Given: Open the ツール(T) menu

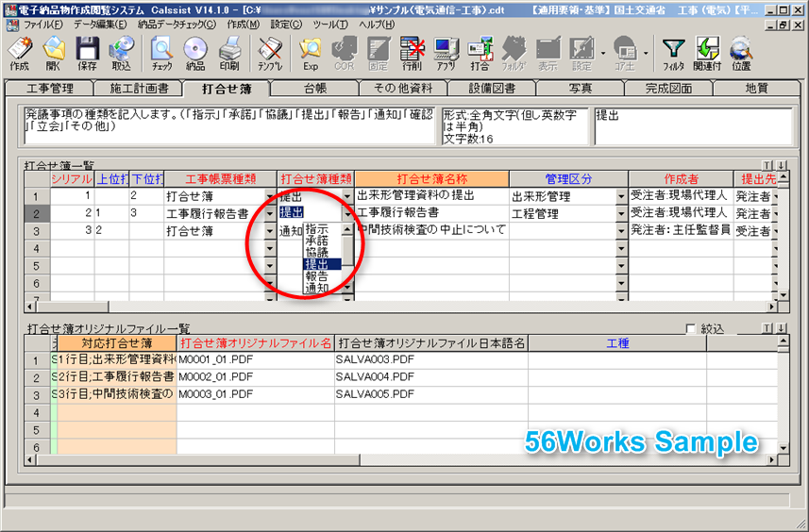Looking at the screenshot, I should [330, 24].
